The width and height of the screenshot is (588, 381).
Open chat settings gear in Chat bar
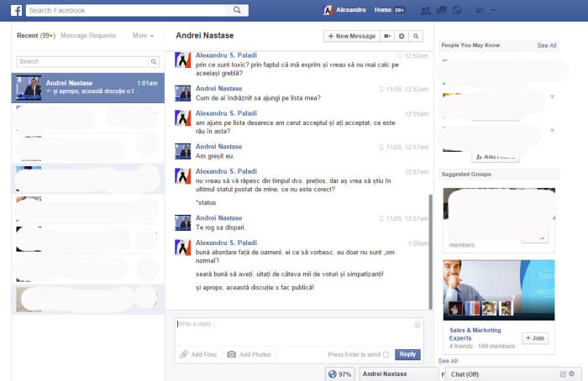pos(571,373)
